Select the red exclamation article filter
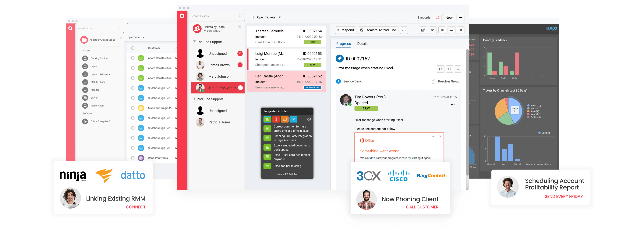Viewport: 644px width, 230px height. tap(276, 120)
